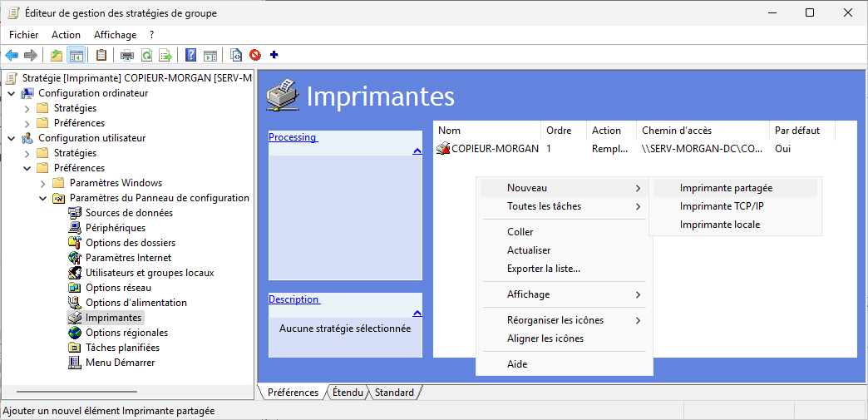
Task: Switch to the Étendu tab
Action: pyautogui.click(x=347, y=393)
